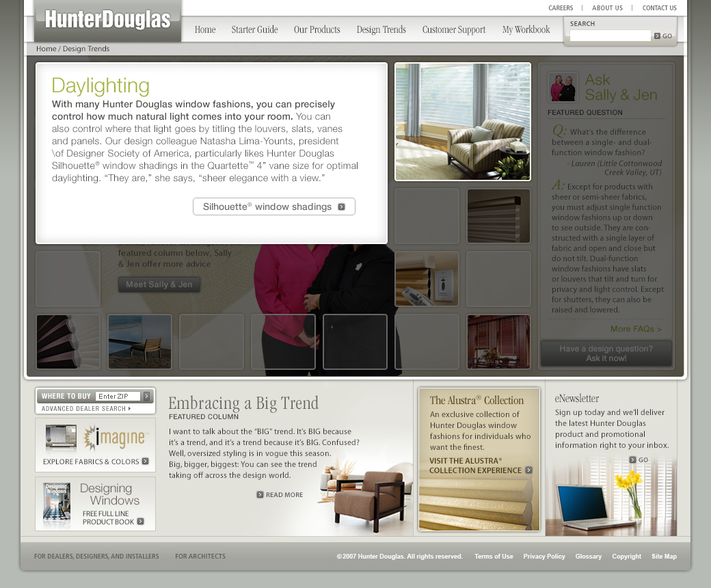711x588 pixels.
Task: Open My Workbook menu item
Action: (x=526, y=29)
